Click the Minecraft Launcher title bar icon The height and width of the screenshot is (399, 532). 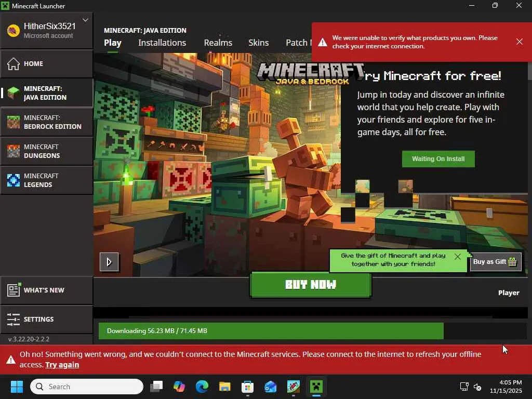[x=5, y=6]
